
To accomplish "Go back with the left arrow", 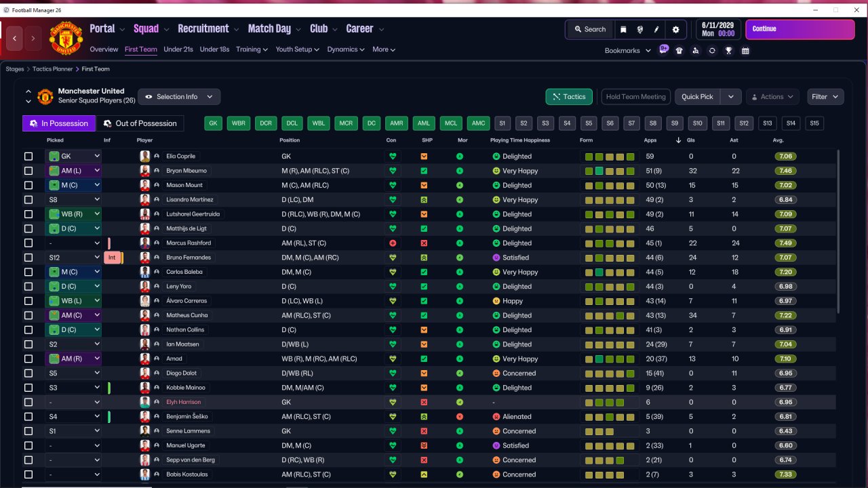I will click(15, 38).
